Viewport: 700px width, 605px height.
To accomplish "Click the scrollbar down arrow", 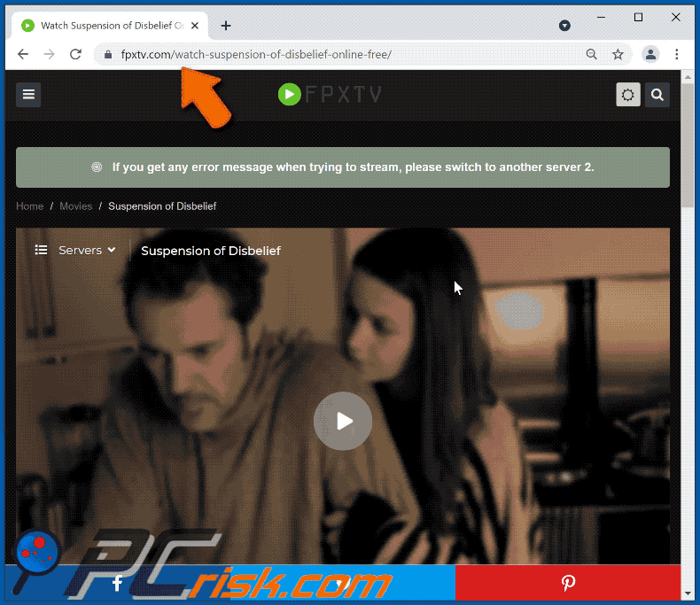I will tap(688, 593).
